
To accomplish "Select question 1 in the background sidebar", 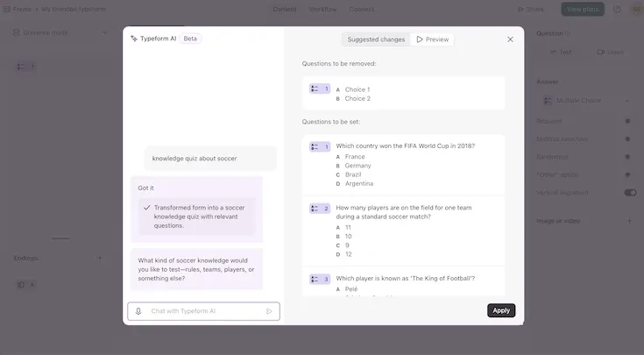I will (25, 67).
